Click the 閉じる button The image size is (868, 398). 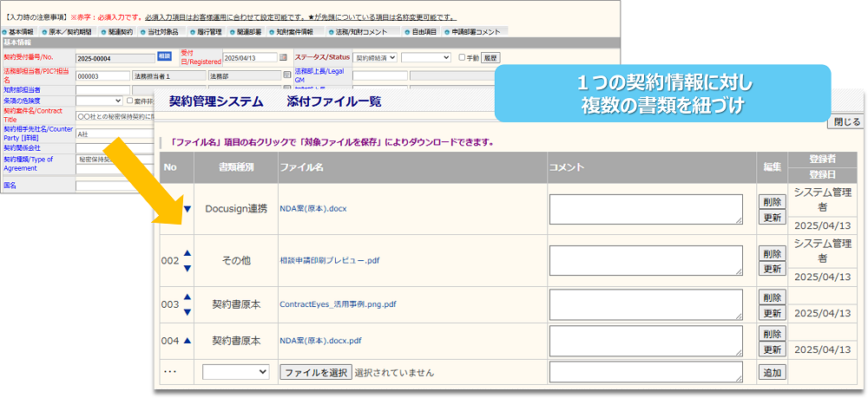[x=847, y=122]
